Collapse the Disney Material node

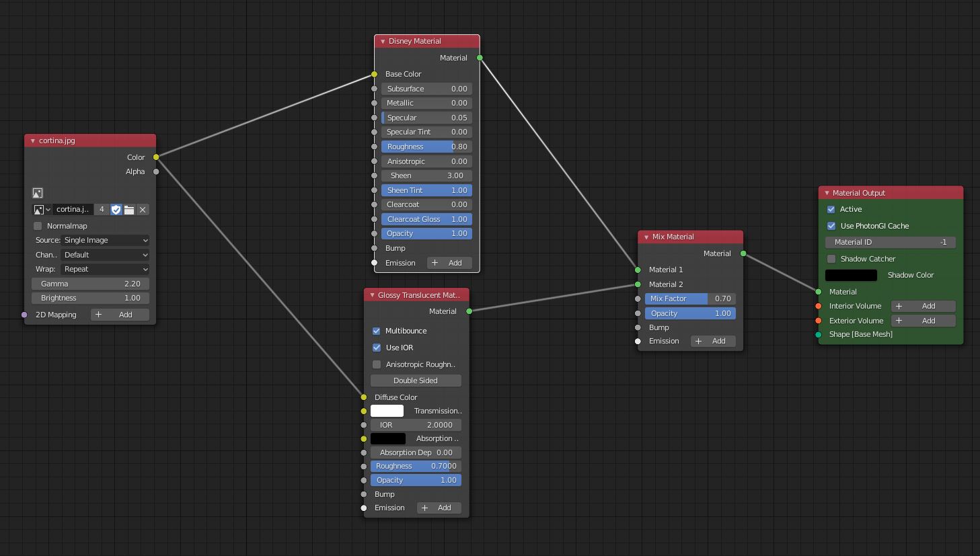coord(383,42)
